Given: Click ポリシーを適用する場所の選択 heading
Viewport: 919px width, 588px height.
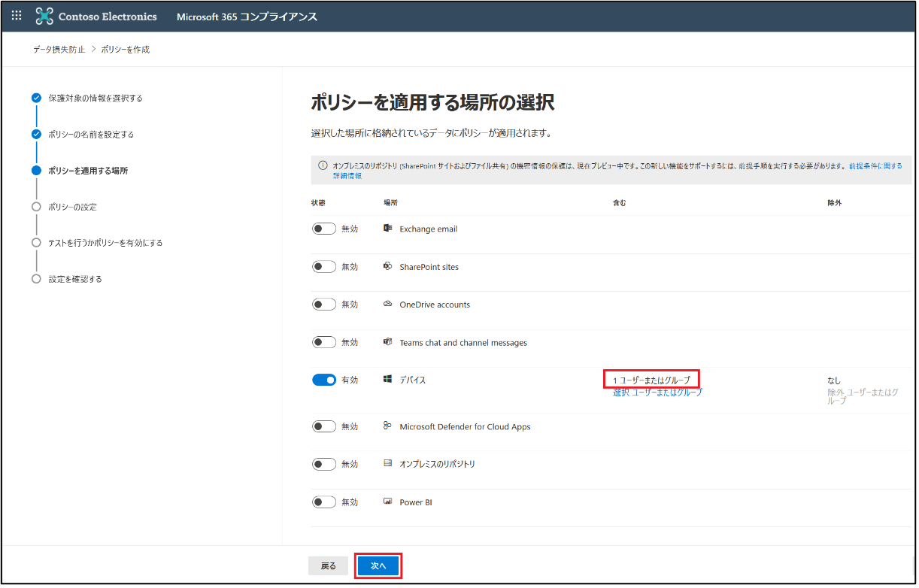Looking at the screenshot, I should 432,103.
